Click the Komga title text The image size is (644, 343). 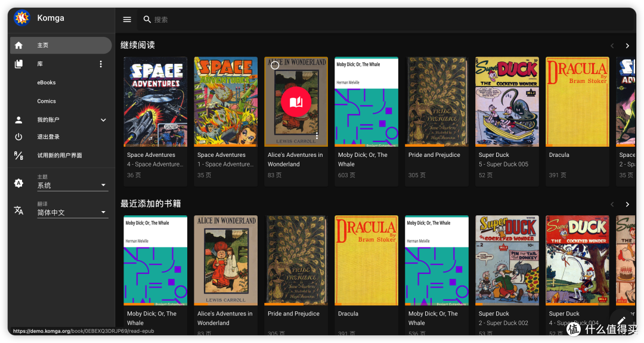coord(51,18)
